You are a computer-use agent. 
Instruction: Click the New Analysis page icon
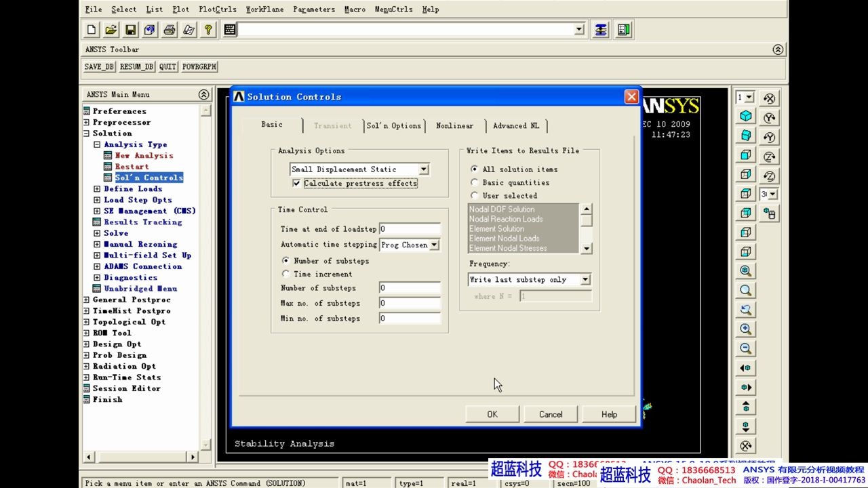tap(92, 30)
